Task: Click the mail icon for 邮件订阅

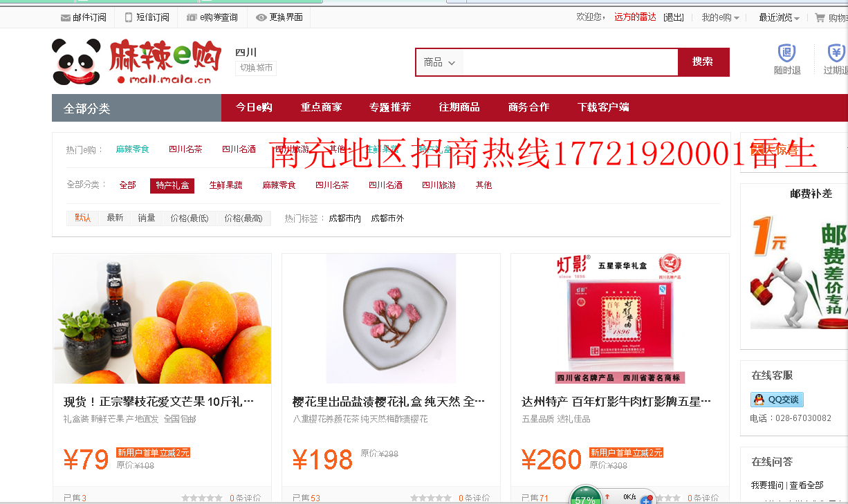Action: [x=66, y=17]
